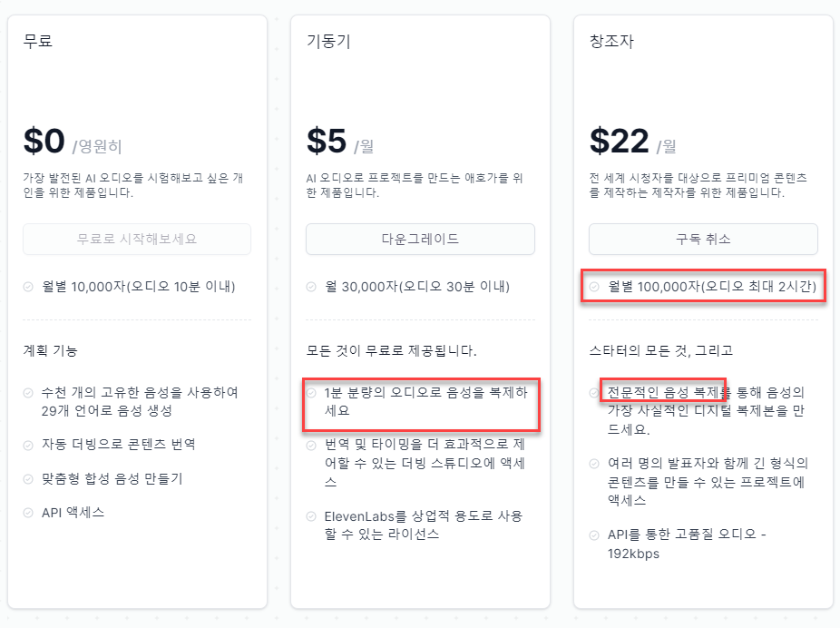Image resolution: width=840 pixels, height=628 pixels.
Task: Click the checkmark icon beside 월별 10,000자
Action: (x=29, y=287)
